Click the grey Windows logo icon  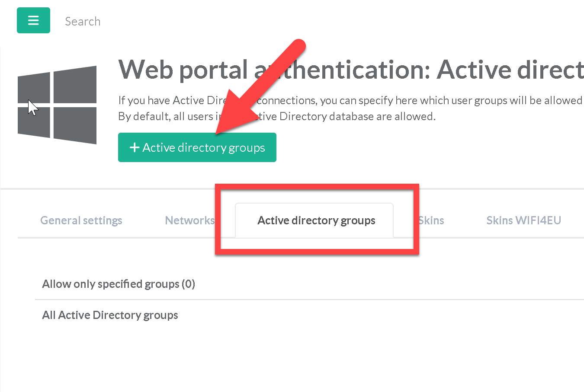pyautogui.click(x=57, y=105)
